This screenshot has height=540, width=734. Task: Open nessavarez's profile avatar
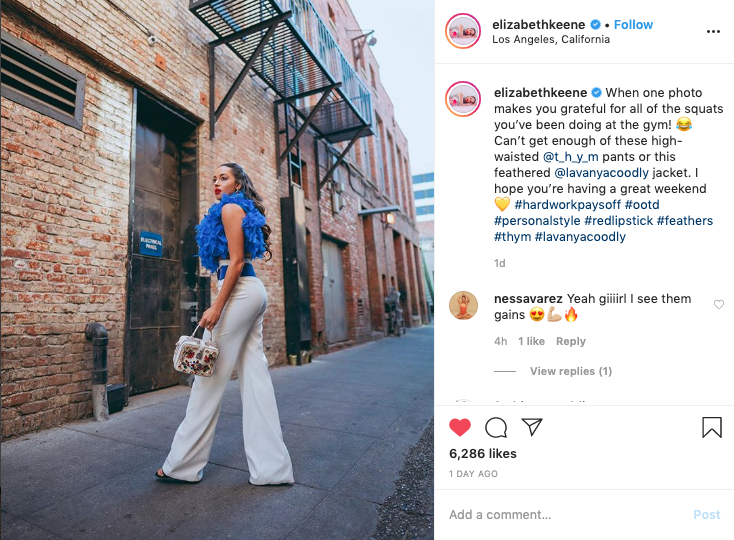(463, 306)
